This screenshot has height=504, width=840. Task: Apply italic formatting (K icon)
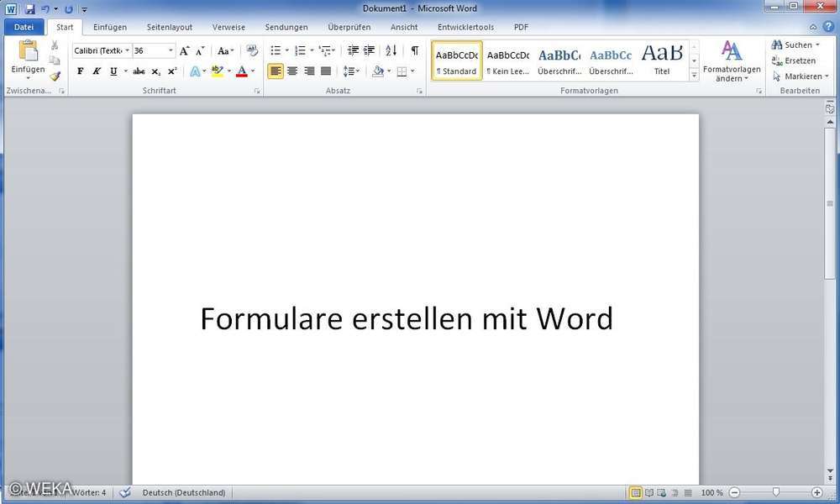click(x=96, y=71)
